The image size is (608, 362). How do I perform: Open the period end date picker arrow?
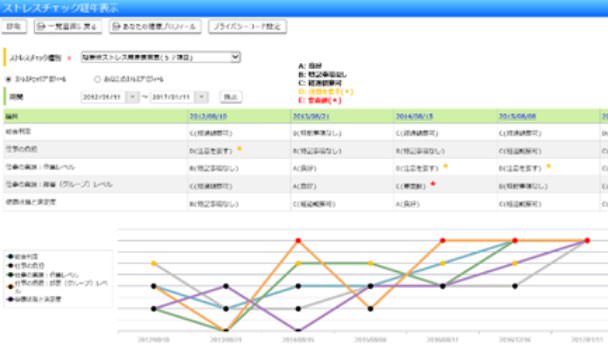point(202,97)
